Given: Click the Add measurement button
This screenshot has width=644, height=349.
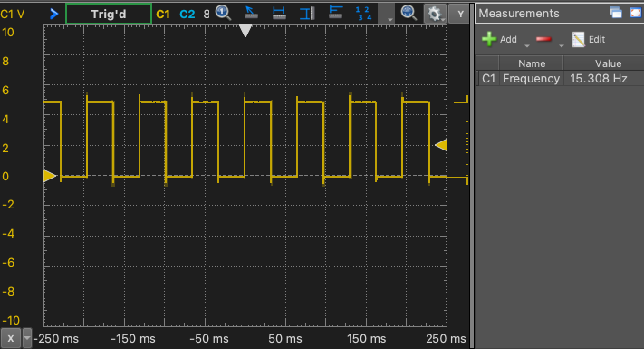Looking at the screenshot, I should 499,40.
